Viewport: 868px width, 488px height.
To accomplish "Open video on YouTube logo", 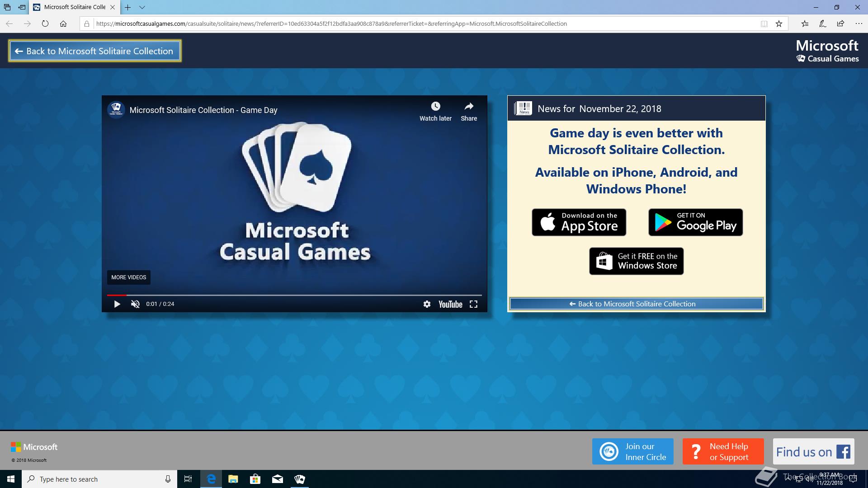I will (x=450, y=304).
